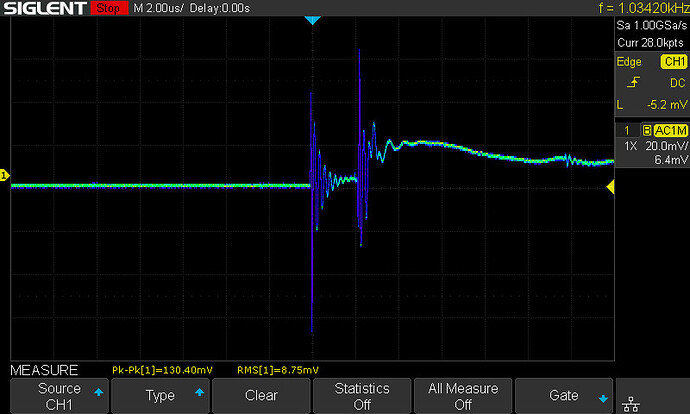
Task: Click the Edge trigger type label
Action: pos(629,62)
